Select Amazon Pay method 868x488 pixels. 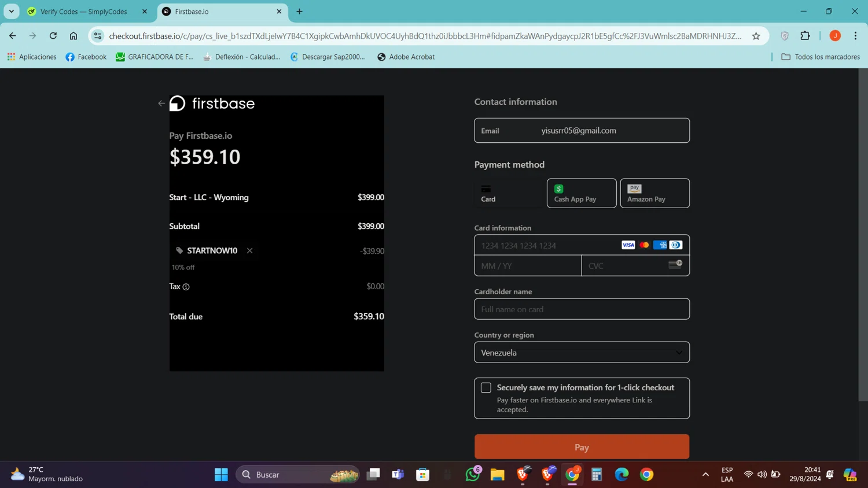tap(654, 193)
